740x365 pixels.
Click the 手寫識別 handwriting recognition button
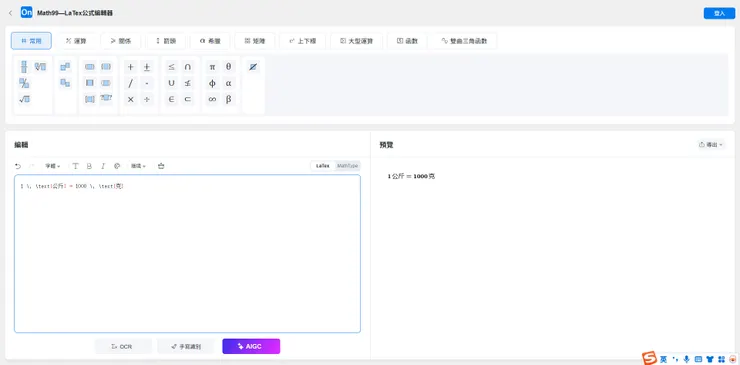[186, 347]
